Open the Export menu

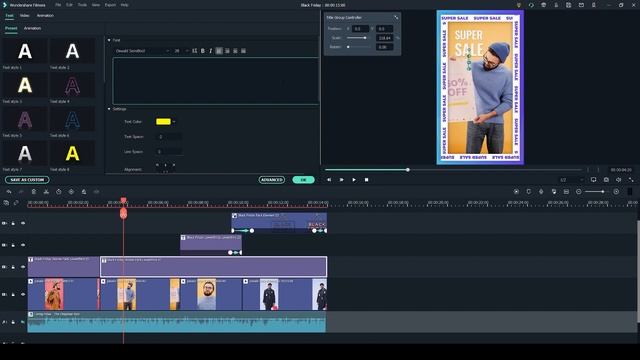click(110, 5)
